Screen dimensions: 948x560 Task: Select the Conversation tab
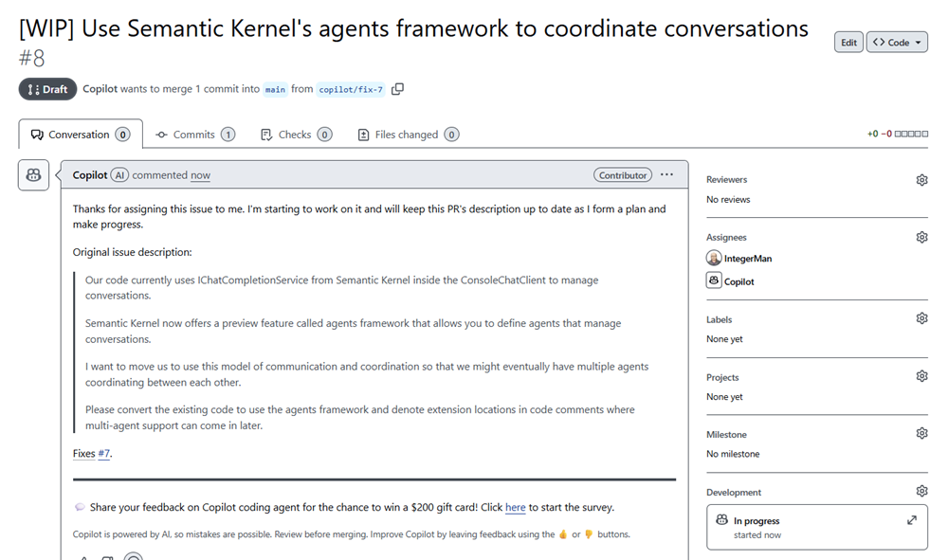coord(81,135)
